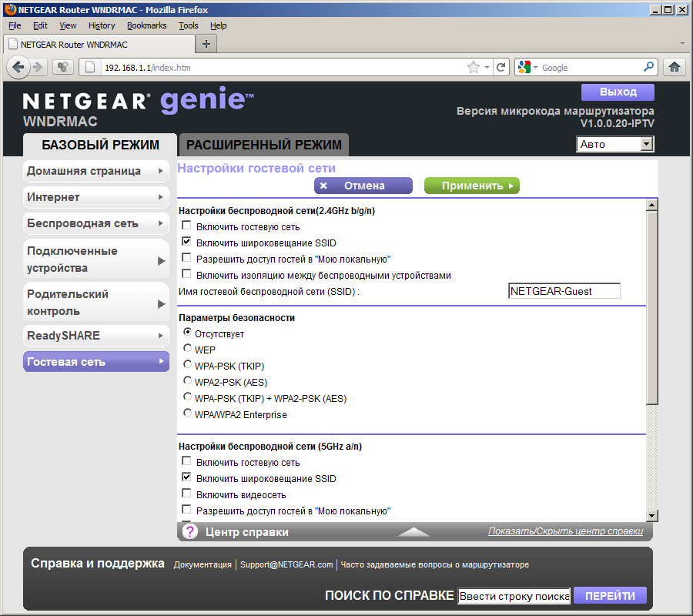Click the up arrow in Help Center bar
This screenshot has width=693, height=616.
pyautogui.click(x=413, y=531)
